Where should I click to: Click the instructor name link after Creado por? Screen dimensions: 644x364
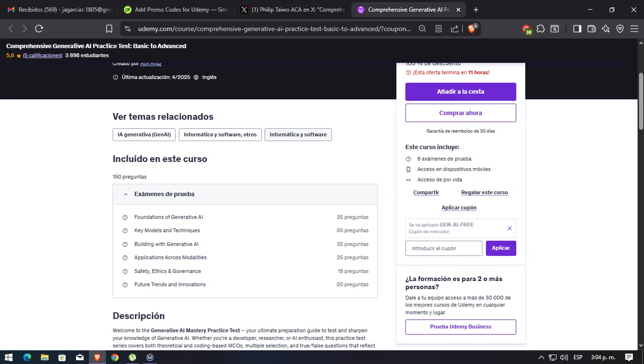[151, 64]
